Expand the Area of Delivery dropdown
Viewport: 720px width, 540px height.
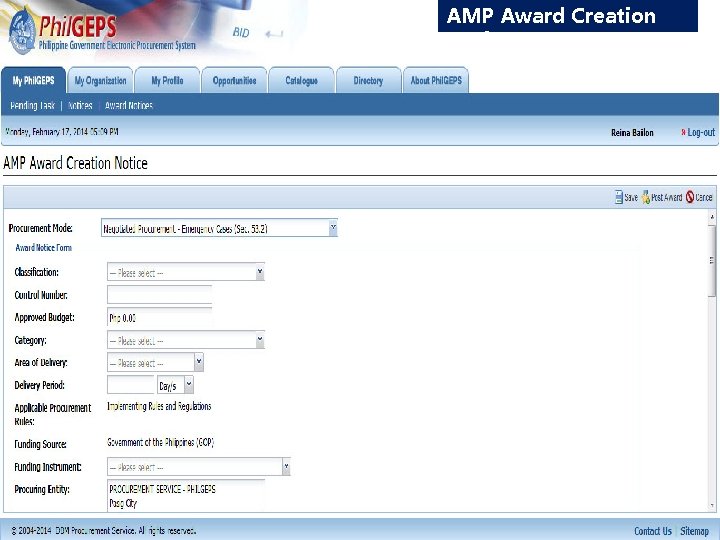point(199,362)
